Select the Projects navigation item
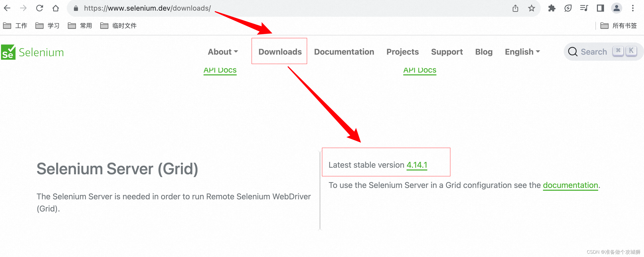 pos(402,52)
